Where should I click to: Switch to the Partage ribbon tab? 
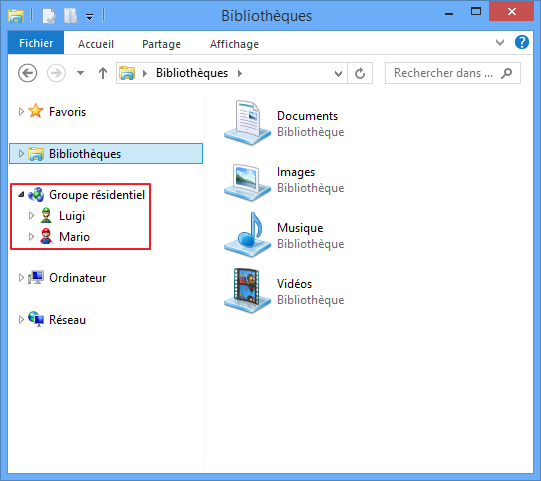tap(161, 44)
